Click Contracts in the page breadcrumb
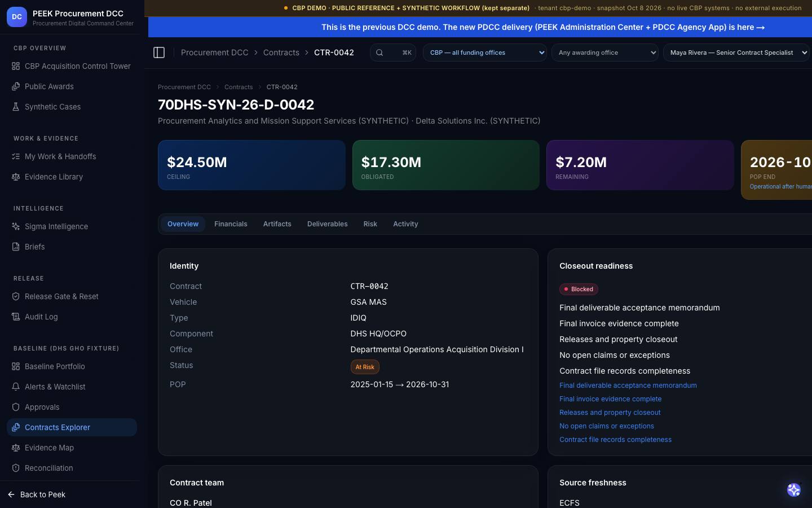The width and height of the screenshot is (812, 508). click(x=239, y=87)
